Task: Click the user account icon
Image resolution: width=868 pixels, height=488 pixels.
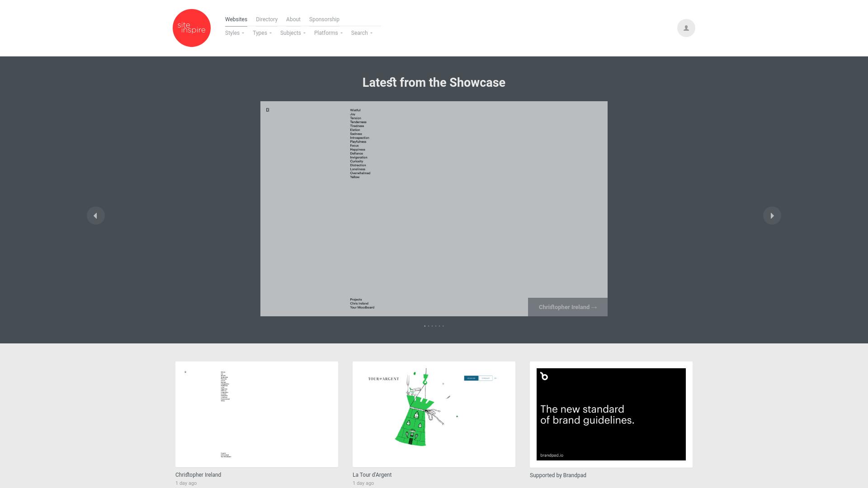Action: pos(685,28)
